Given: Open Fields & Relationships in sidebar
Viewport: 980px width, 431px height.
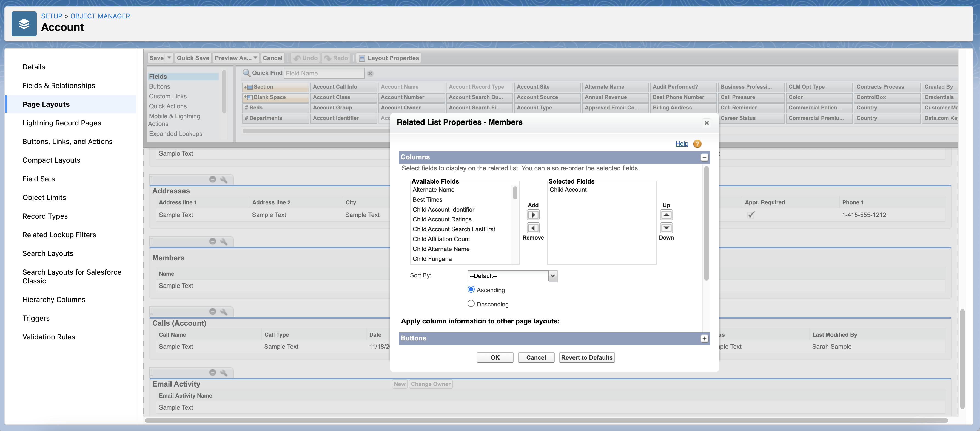Looking at the screenshot, I should click(x=59, y=86).
